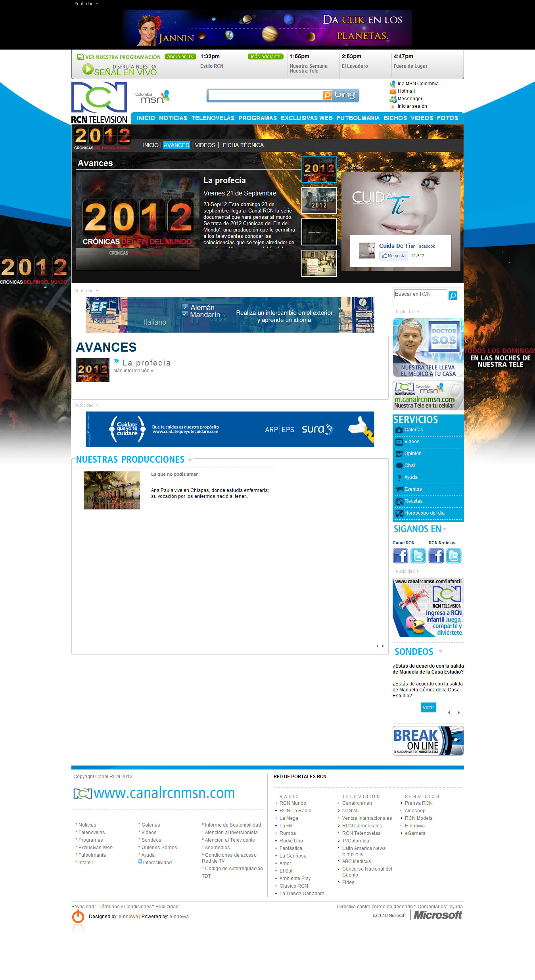Image resolution: width=535 pixels, height=980 pixels.
Task: Click the Chat bubble icon in Servicios
Action: 399,466
